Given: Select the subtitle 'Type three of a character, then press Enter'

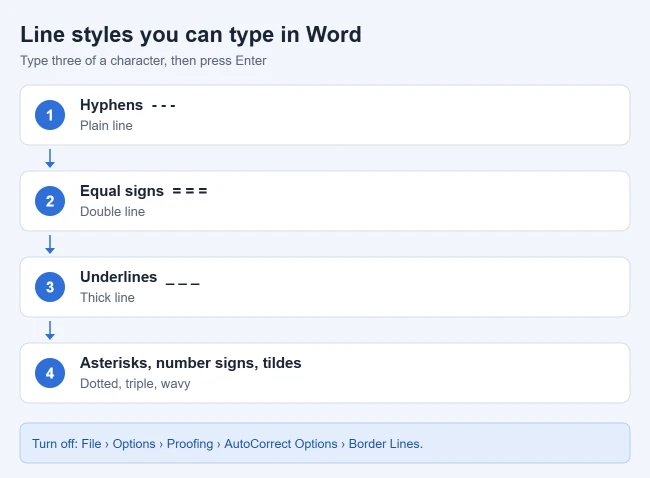Looking at the screenshot, I should 143,61.
